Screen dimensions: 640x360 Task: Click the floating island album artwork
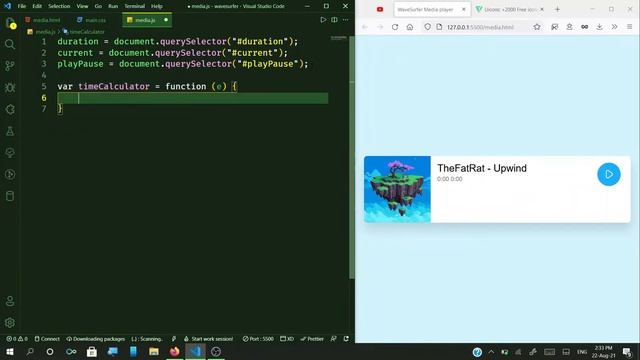[397, 189]
